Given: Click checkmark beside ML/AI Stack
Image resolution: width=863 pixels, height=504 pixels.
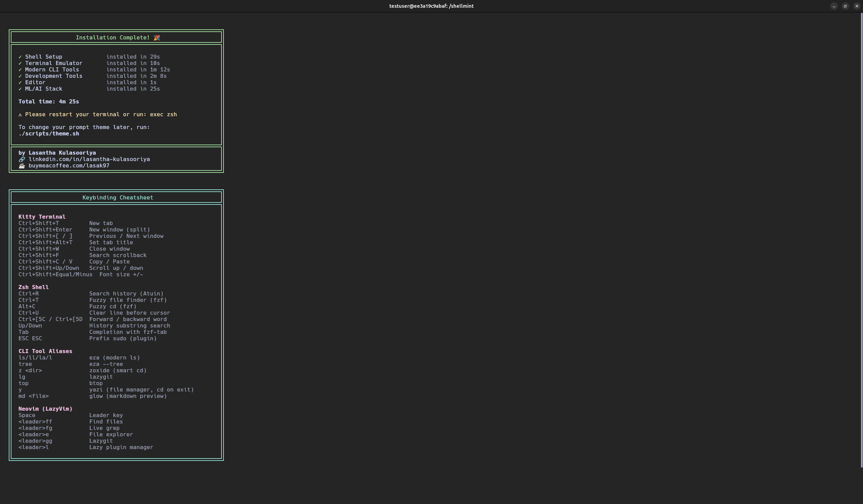Looking at the screenshot, I should point(20,89).
